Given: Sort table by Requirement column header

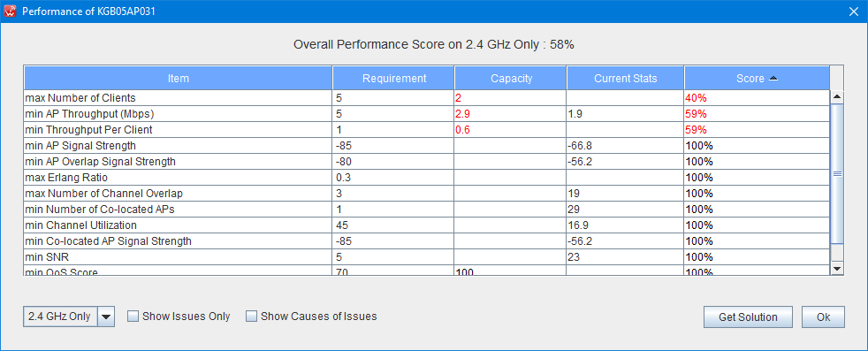Looking at the screenshot, I should (393, 78).
